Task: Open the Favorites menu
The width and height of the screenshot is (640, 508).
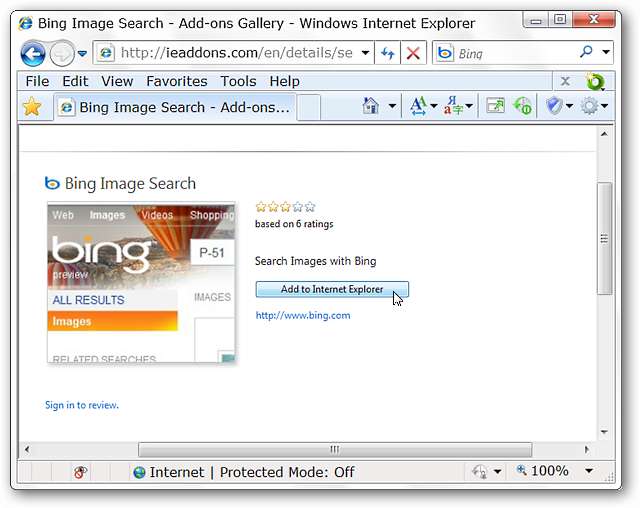Action: [177, 81]
